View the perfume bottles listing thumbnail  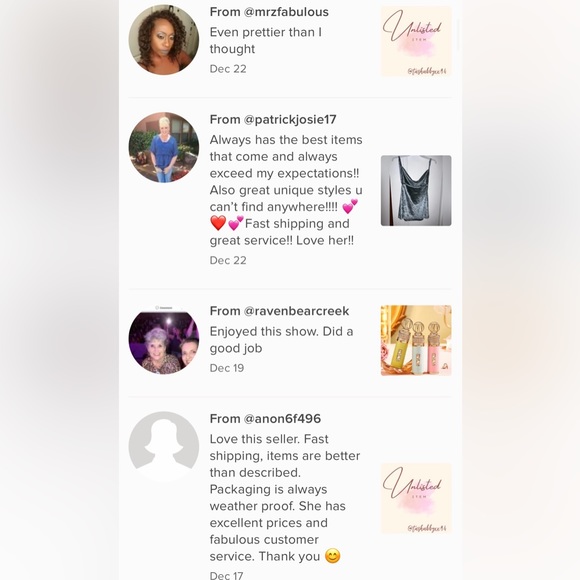pyautogui.click(x=416, y=340)
